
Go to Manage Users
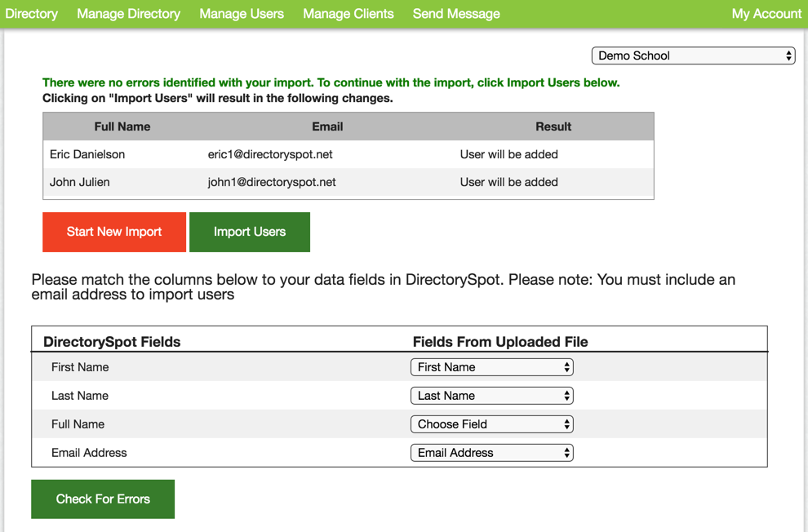point(242,14)
